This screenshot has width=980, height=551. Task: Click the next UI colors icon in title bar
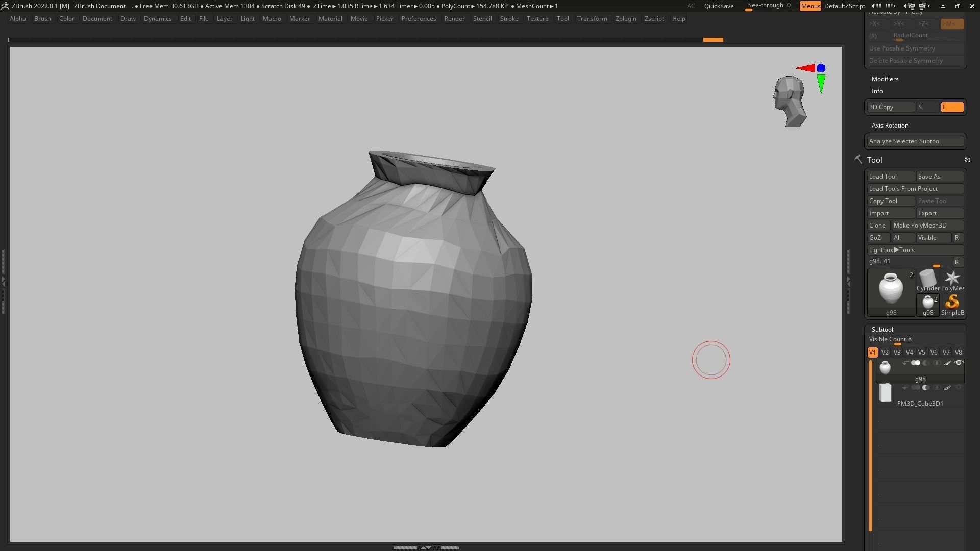[891, 6]
